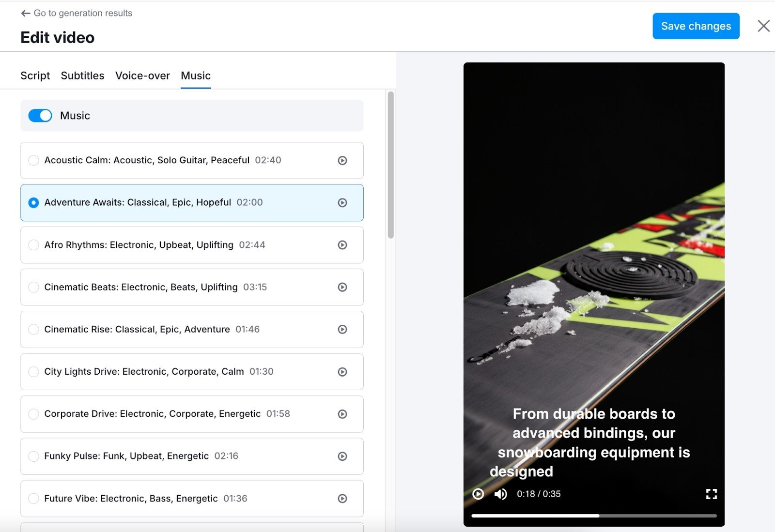Save changes to the video
775x532 pixels.
(696, 26)
